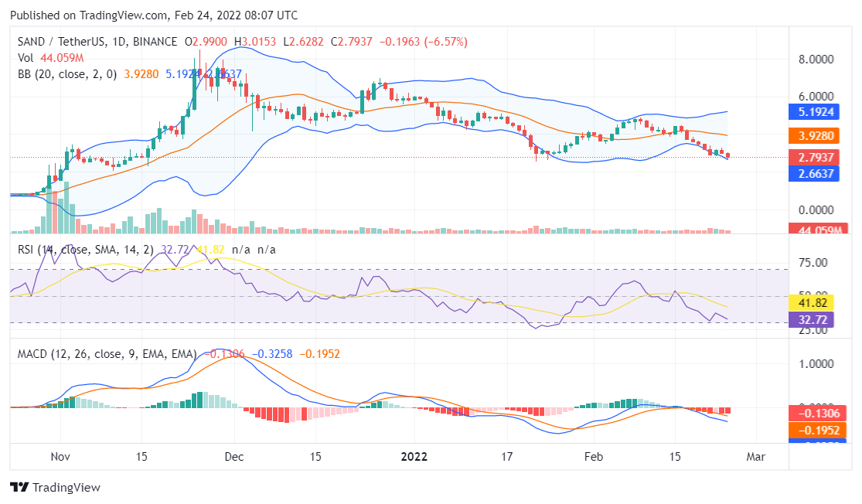The image size is (862, 504).
Task: Click the 2022 label on the time axis
Action: (414, 457)
